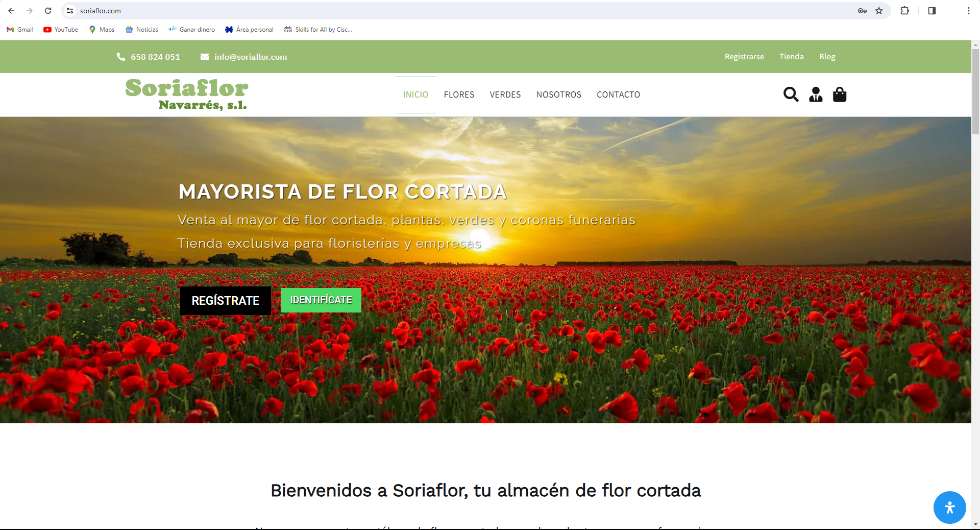The image size is (980, 530).
Task: Open the Maps bookmark
Action: 102,30
